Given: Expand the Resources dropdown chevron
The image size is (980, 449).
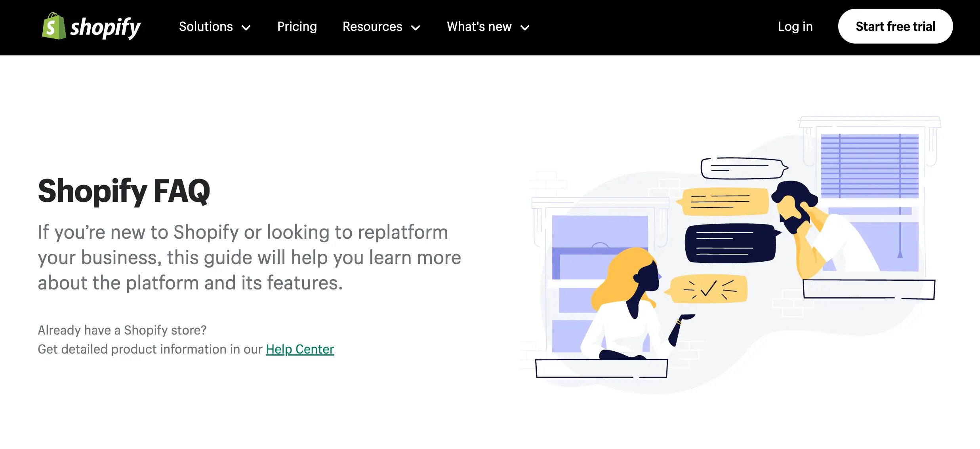Looking at the screenshot, I should [416, 28].
